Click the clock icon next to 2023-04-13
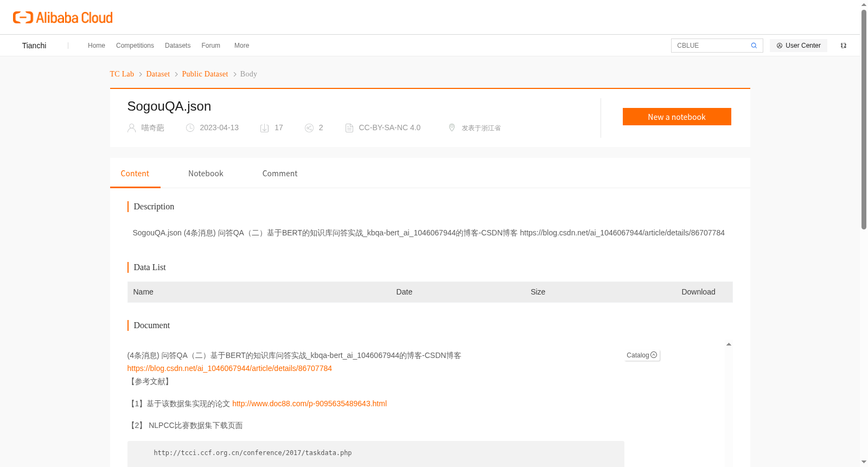The image size is (868, 467). [190, 128]
